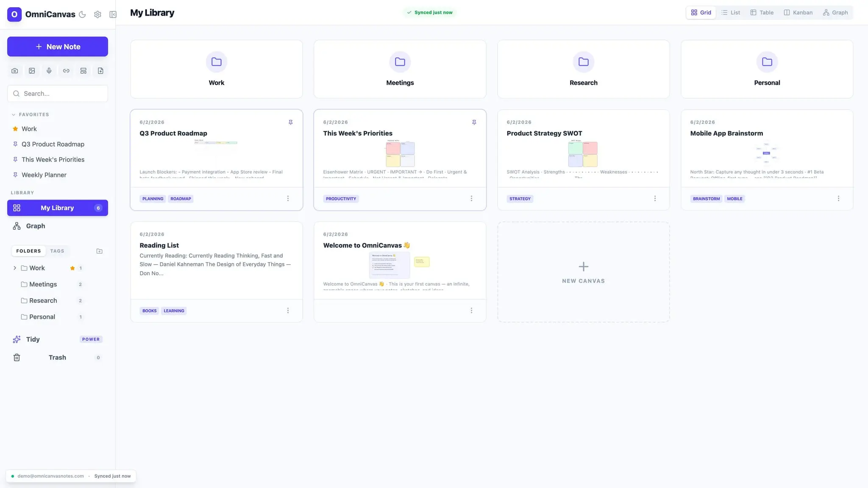The image size is (868, 488).
Task: Switch to the Folders tab
Action: click(x=28, y=251)
